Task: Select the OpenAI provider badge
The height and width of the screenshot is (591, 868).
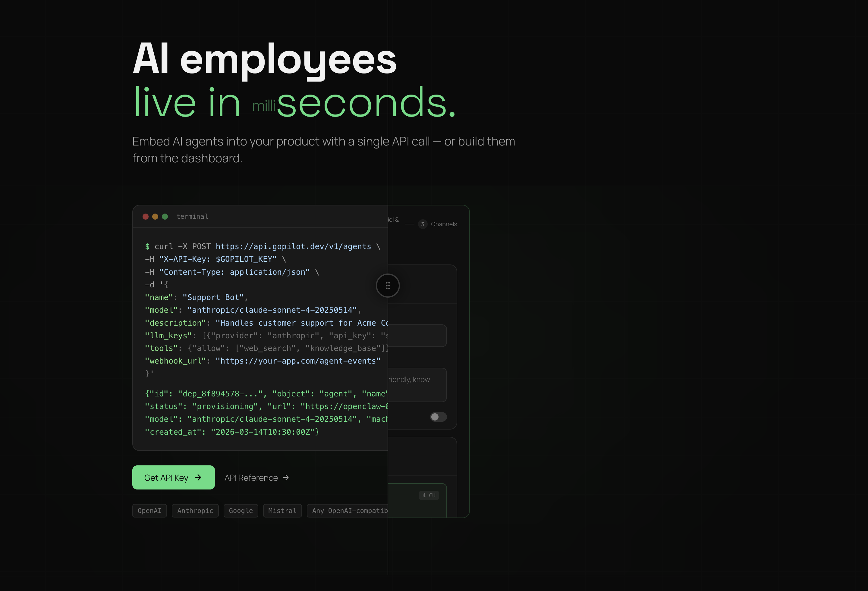Action: (x=149, y=511)
